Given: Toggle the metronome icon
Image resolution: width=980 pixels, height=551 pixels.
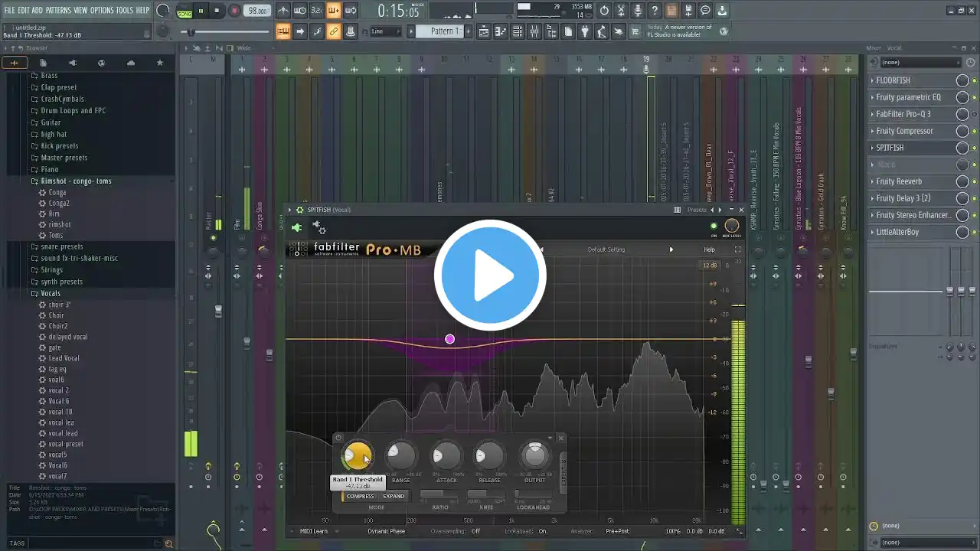Looking at the screenshot, I should (x=283, y=11).
